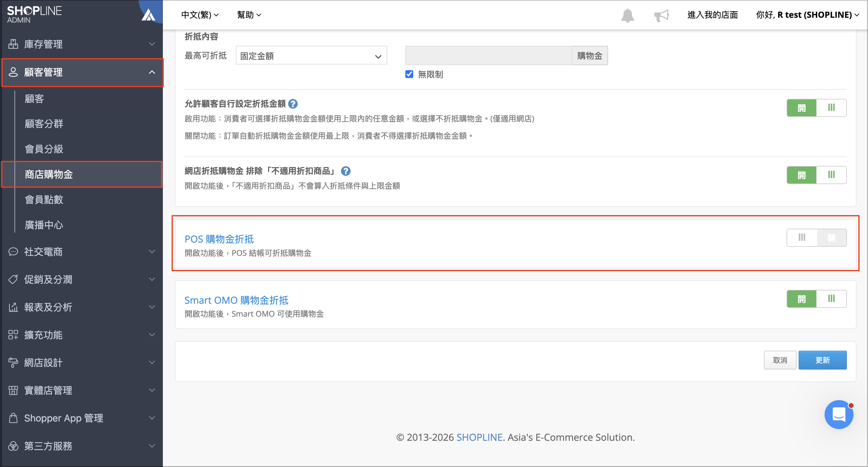This screenshot has width=868, height=467.
Task: Open help tooltip for 網店折抵購物金 排除
Action: click(346, 171)
